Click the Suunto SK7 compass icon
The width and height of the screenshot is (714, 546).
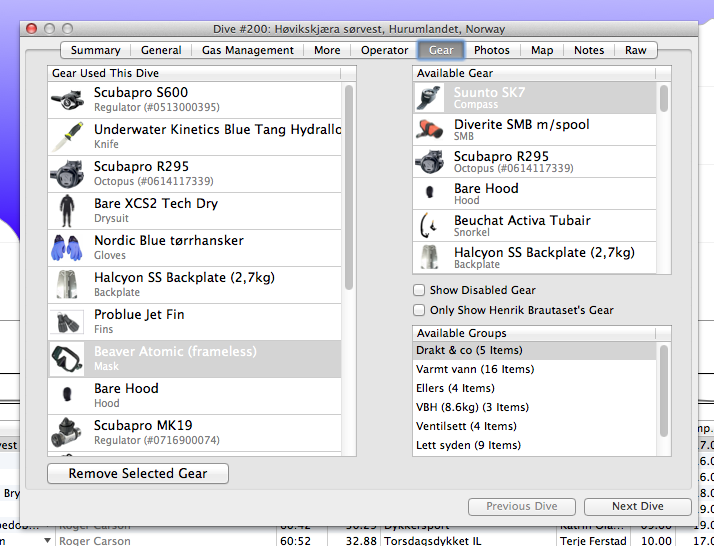(x=431, y=98)
